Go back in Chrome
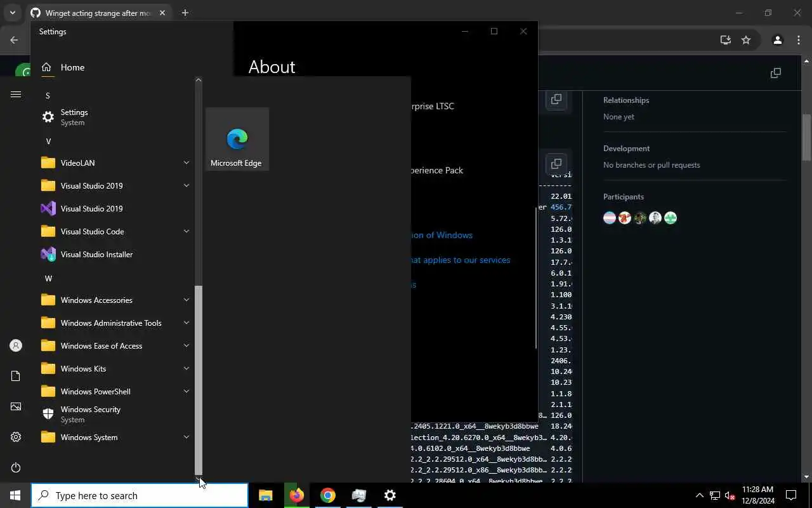The image size is (812, 508). tap(14, 40)
